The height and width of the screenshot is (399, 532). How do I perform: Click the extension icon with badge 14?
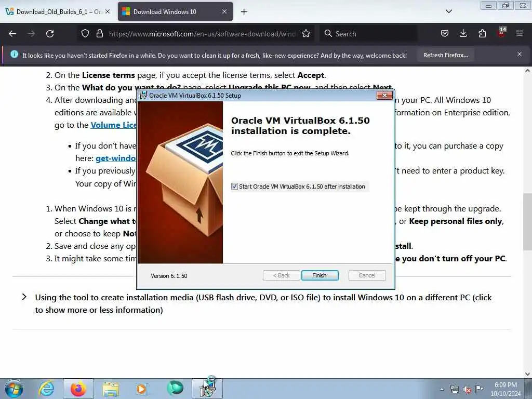(x=501, y=33)
